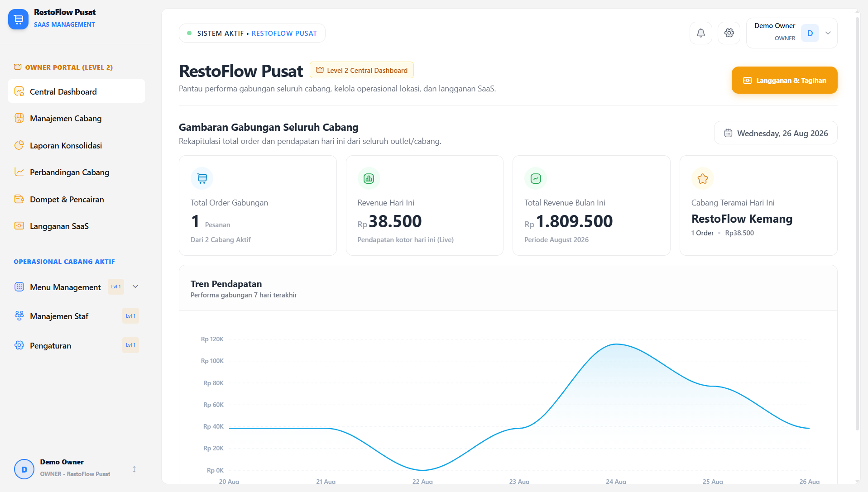Viewport: 868px width, 492px height.
Task: Expand the Menu Management submenu chevron
Action: [x=135, y=287]
